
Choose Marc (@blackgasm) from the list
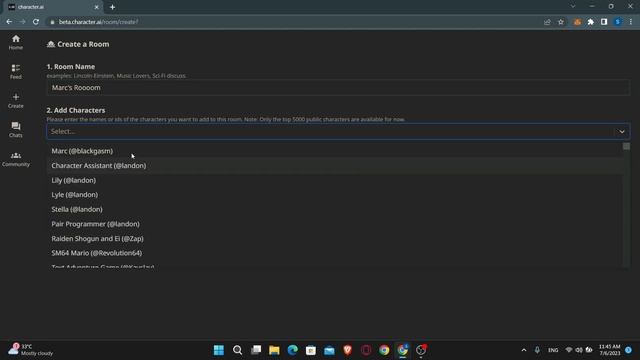tap(335, 151)
